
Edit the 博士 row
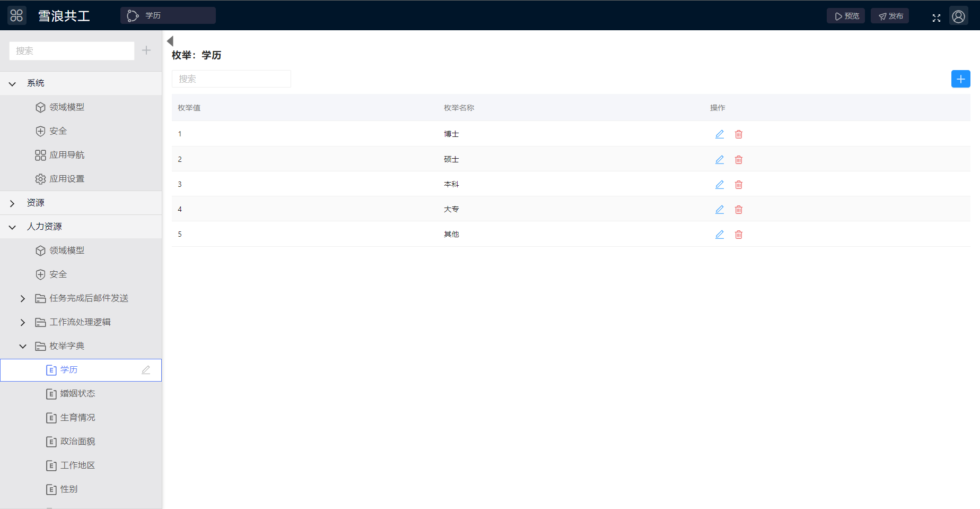coord(720,134)
